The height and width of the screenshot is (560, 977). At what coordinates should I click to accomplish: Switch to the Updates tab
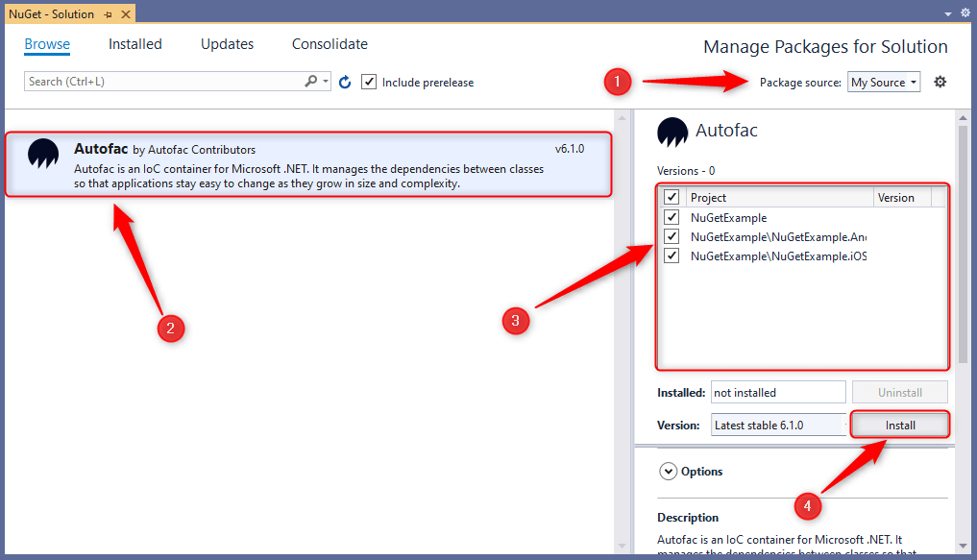(227, 44)
